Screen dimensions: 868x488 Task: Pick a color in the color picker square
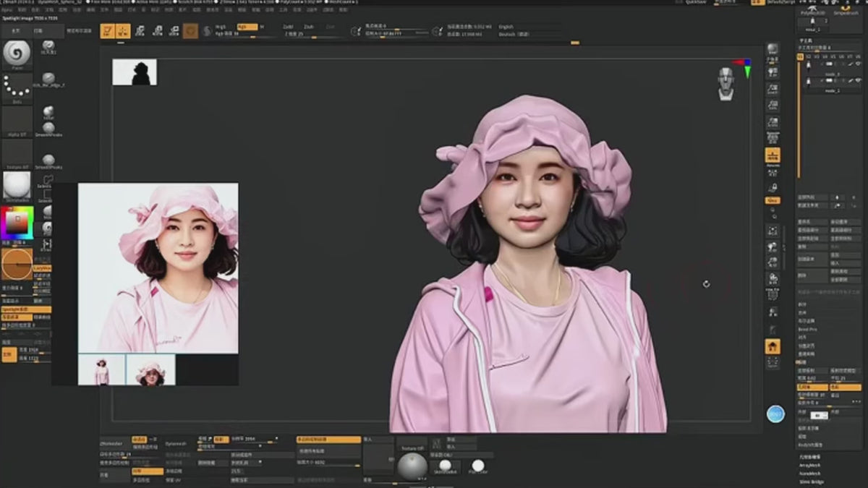point(17,222)
